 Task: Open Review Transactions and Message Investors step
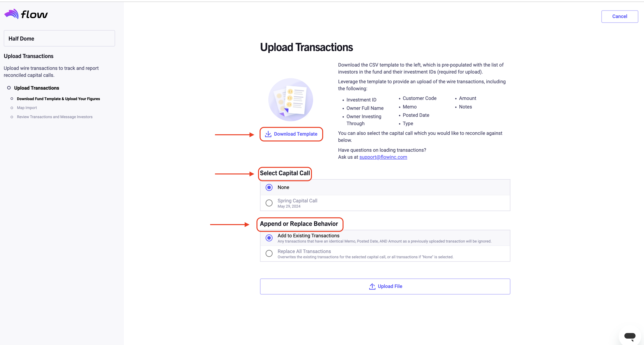click(54, 117)
